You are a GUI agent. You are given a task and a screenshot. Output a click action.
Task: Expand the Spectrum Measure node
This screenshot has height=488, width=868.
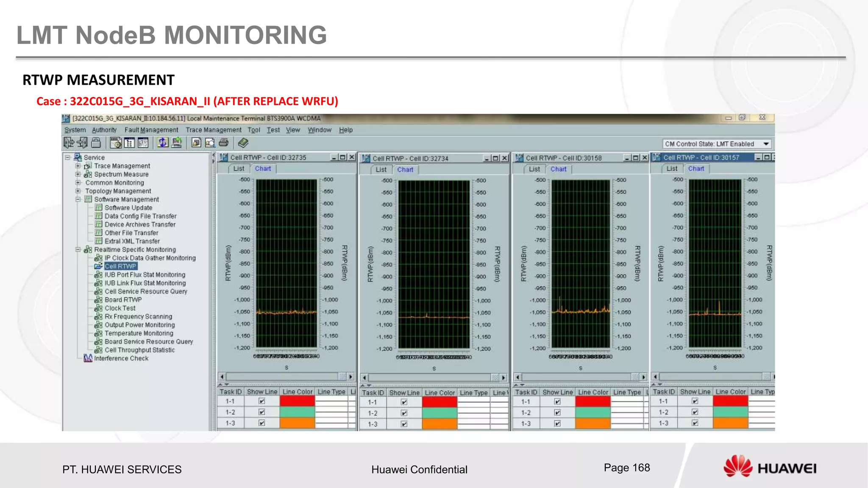pyautogui.click(x=78, y=174)
